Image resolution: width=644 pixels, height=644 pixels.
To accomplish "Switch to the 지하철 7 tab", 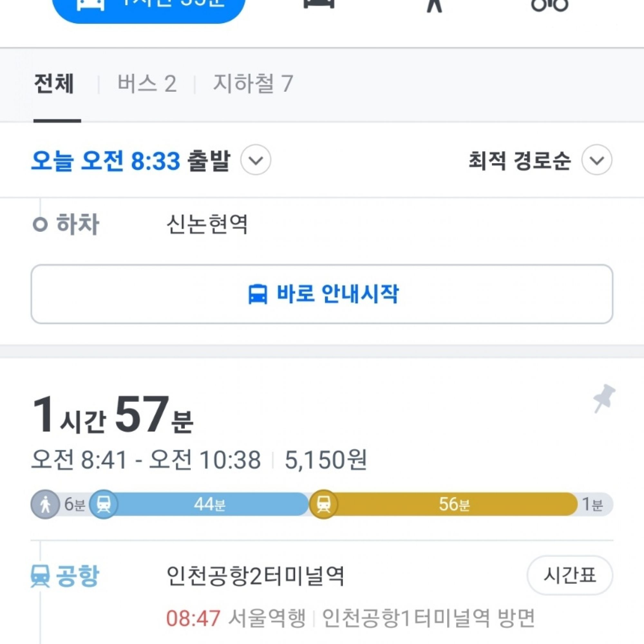I will pyautogui.click(x=253, y=83).
